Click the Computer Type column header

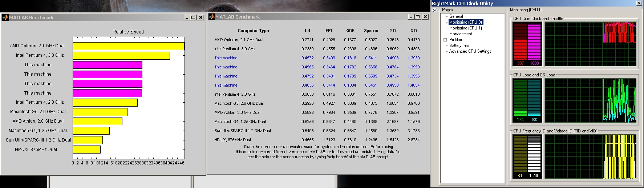pyautogui.click(x=253, y=31)
